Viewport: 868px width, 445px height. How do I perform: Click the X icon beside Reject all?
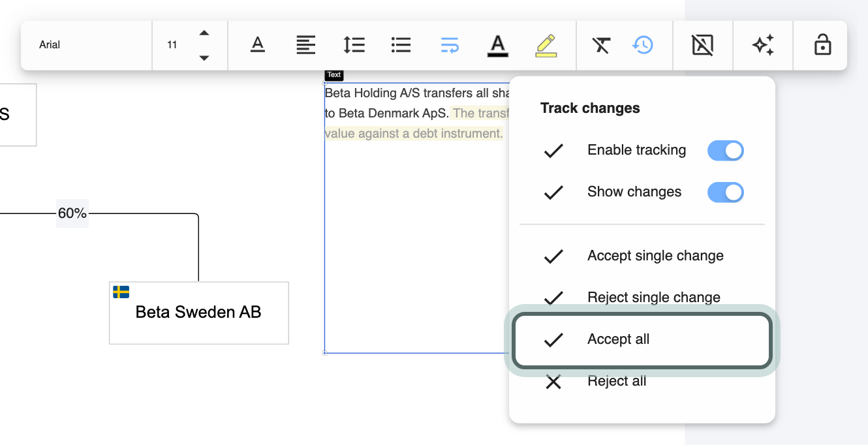pos(553,382)
